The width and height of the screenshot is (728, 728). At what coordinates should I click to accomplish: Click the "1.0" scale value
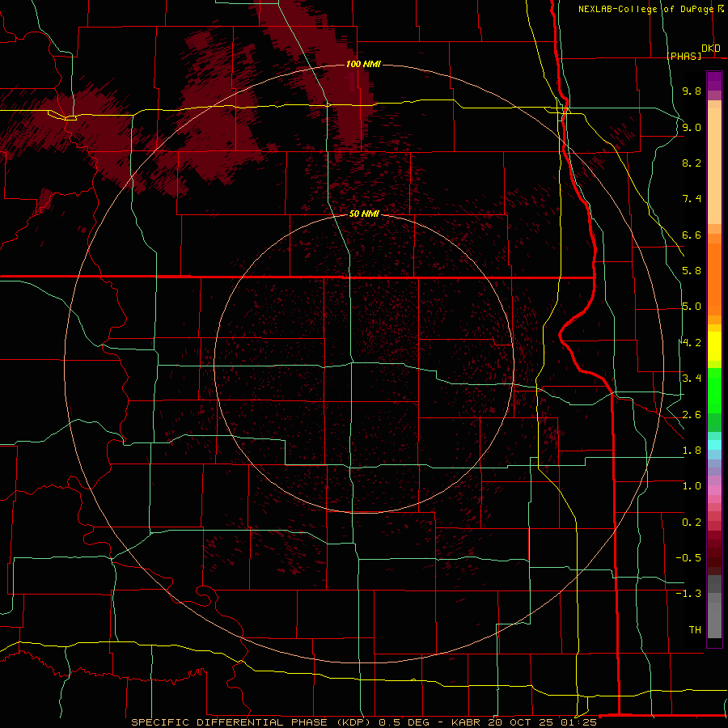tap(692, 486)
